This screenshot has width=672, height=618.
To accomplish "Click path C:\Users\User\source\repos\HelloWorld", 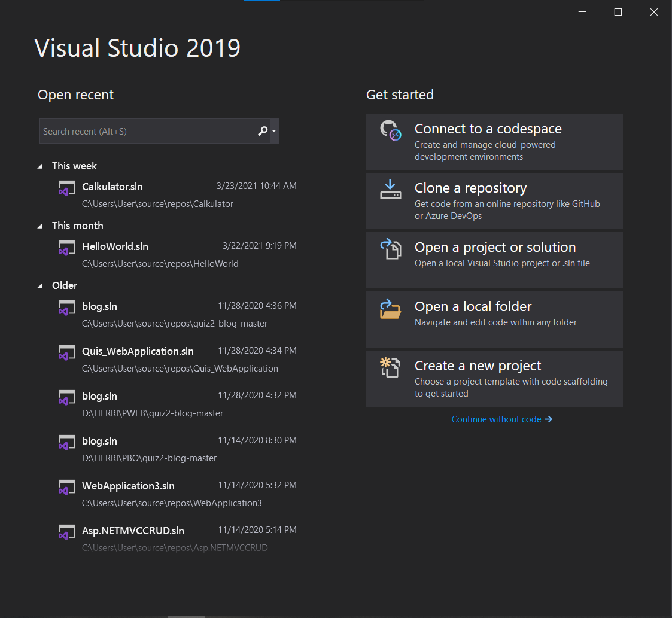I will 160,264.
